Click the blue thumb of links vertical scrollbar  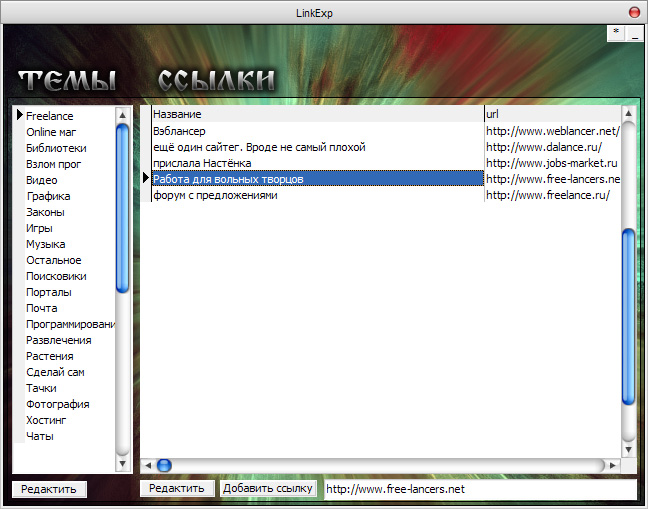[629, 316]
